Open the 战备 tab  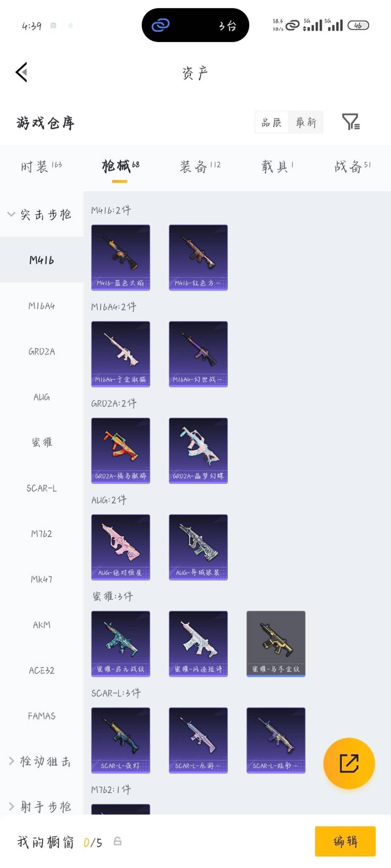click(x=352, y=166)
